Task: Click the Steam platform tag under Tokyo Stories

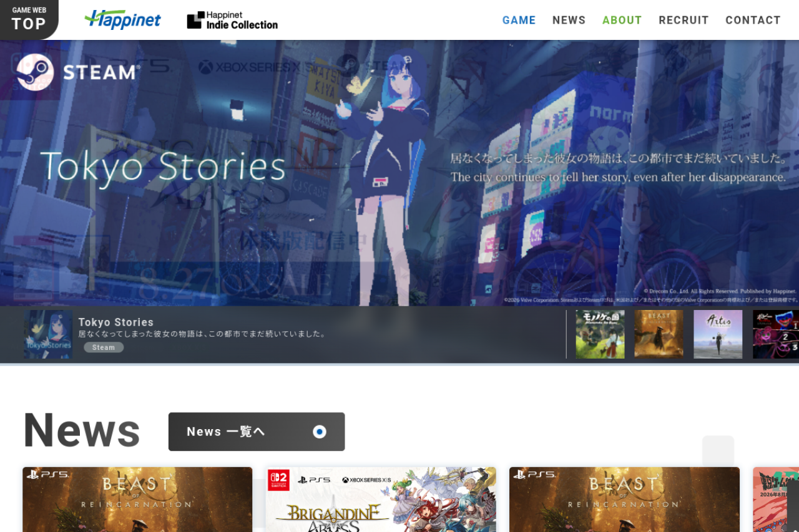Action: [x=104, y=347]
